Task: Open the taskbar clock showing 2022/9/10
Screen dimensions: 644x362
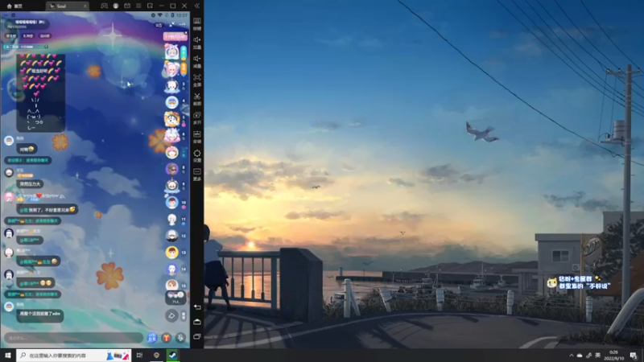Action: 614,356
